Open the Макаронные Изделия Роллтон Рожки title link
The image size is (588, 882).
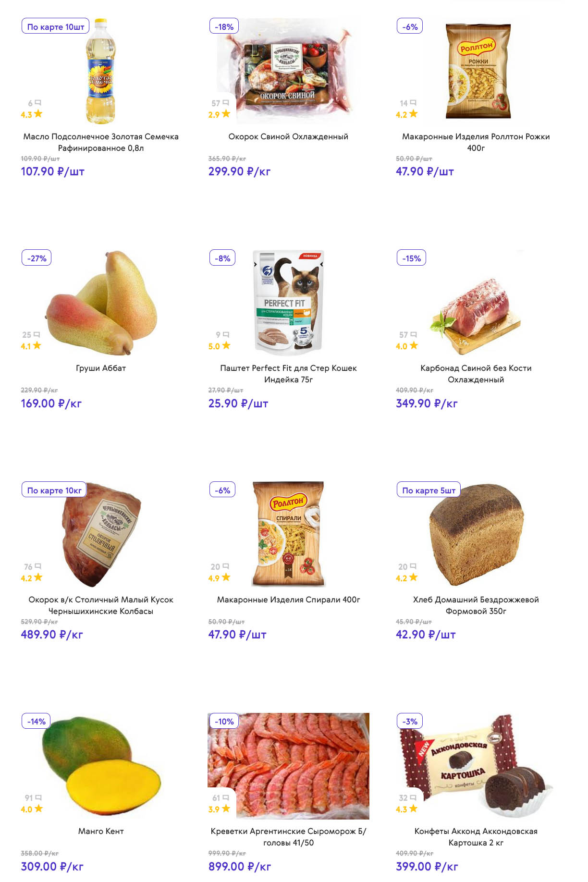point(476,142)
